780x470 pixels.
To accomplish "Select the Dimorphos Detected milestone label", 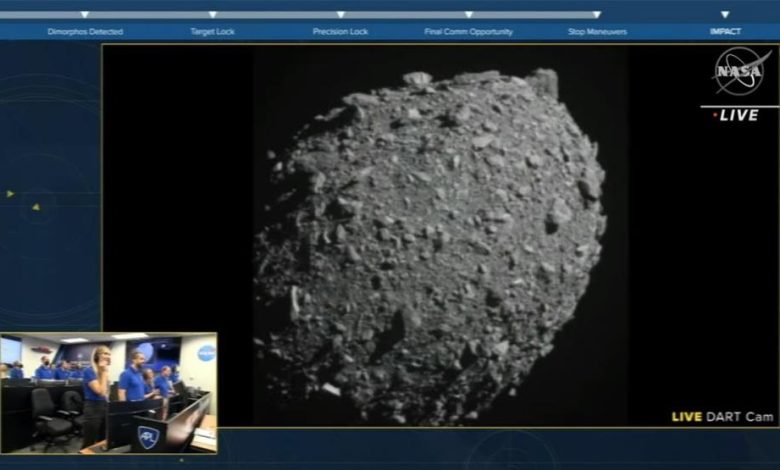I will point(85,32).
